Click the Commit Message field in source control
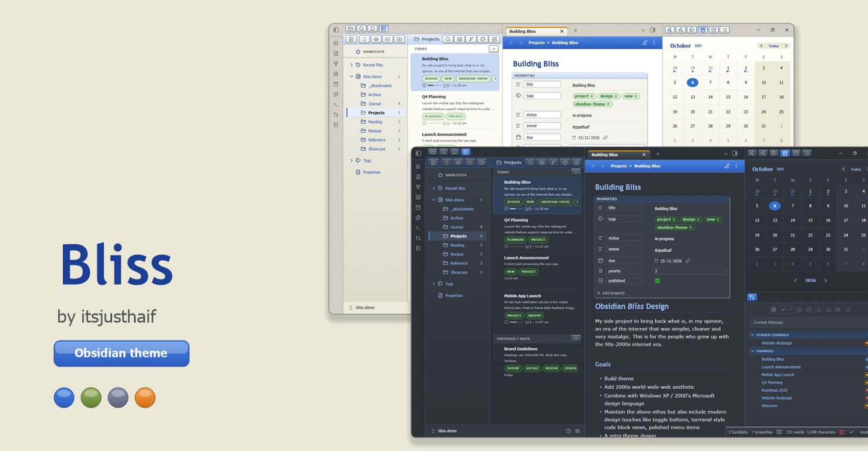This screenshot has height=451, width=868. (808, 322)
